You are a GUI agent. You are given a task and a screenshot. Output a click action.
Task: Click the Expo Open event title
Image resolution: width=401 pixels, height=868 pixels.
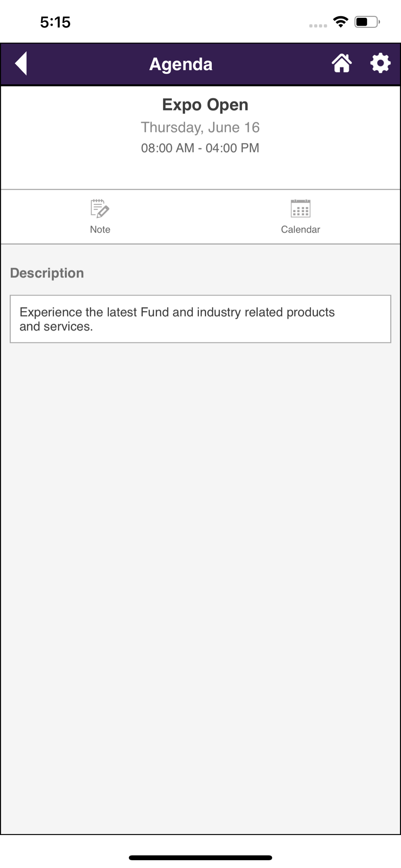click(x=205, y=105)
